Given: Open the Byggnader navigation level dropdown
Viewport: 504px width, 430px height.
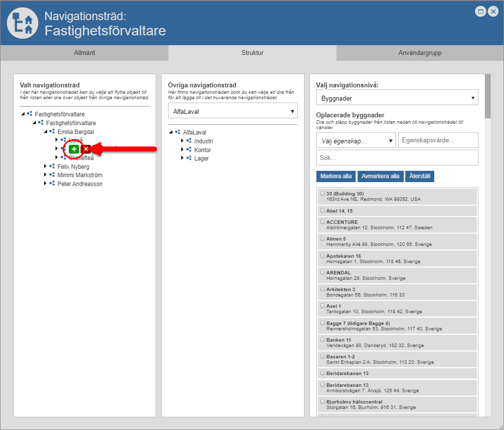Looking at the screenshot, I should (397, 98).
